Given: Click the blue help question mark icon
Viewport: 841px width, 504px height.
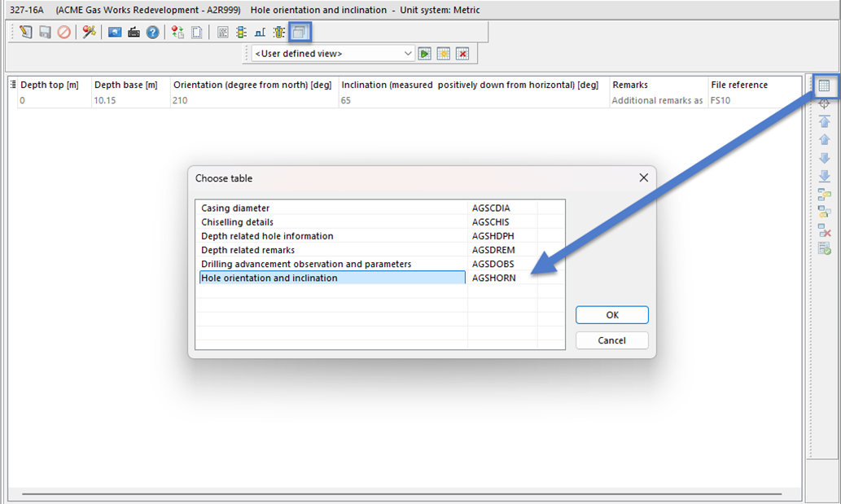Looking at the screenshot, I should (152, 33).
